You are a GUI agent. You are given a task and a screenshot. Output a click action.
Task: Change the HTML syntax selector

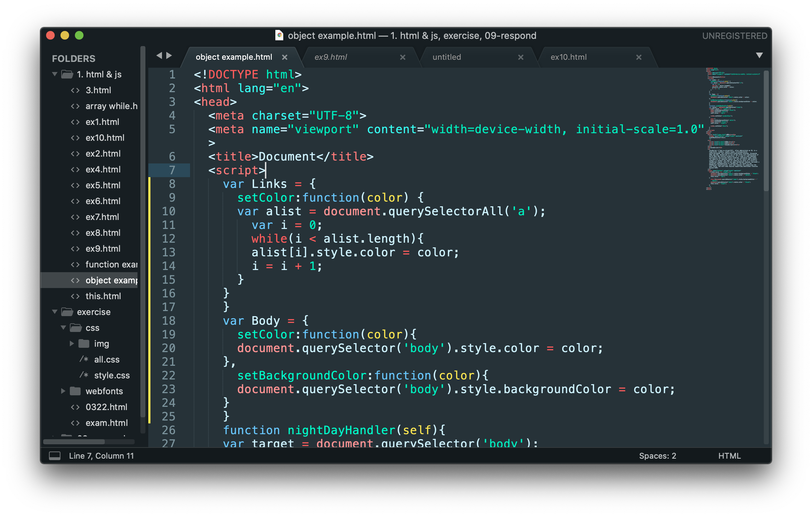(x=729, y=456)
